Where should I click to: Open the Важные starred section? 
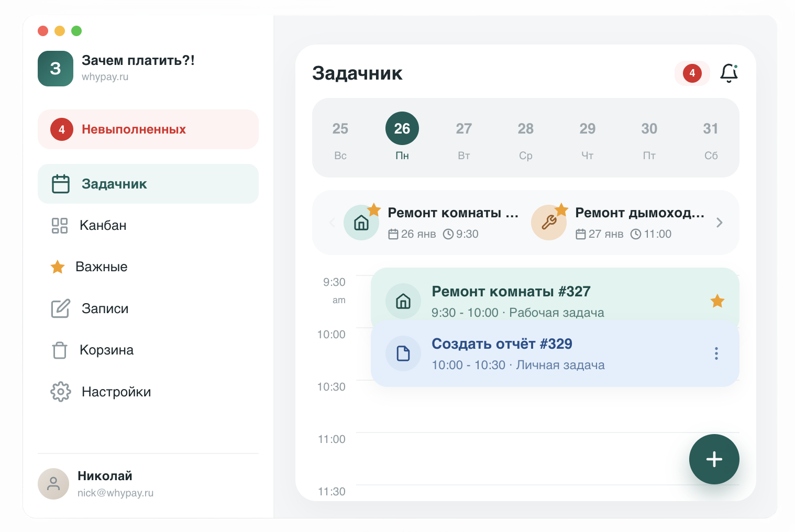coord(101,267)
